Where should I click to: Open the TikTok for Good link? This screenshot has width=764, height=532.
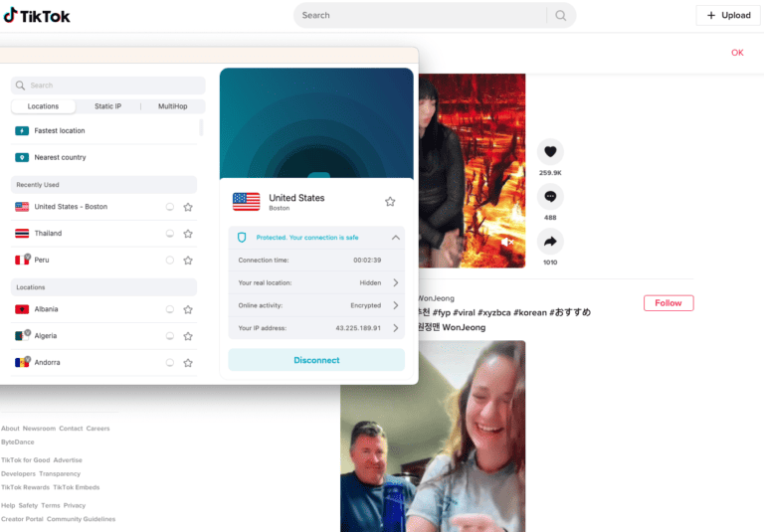(25, 460)
